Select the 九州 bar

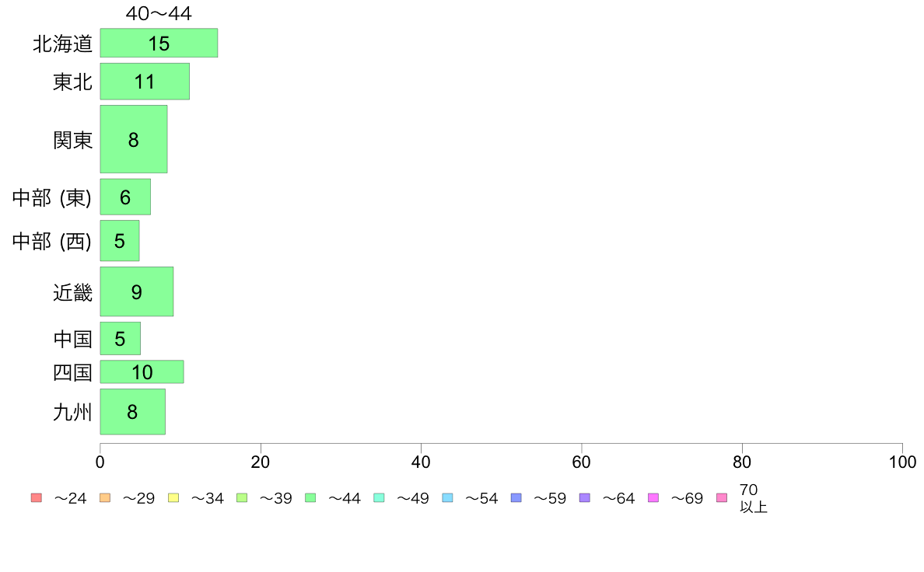point(132,412)
